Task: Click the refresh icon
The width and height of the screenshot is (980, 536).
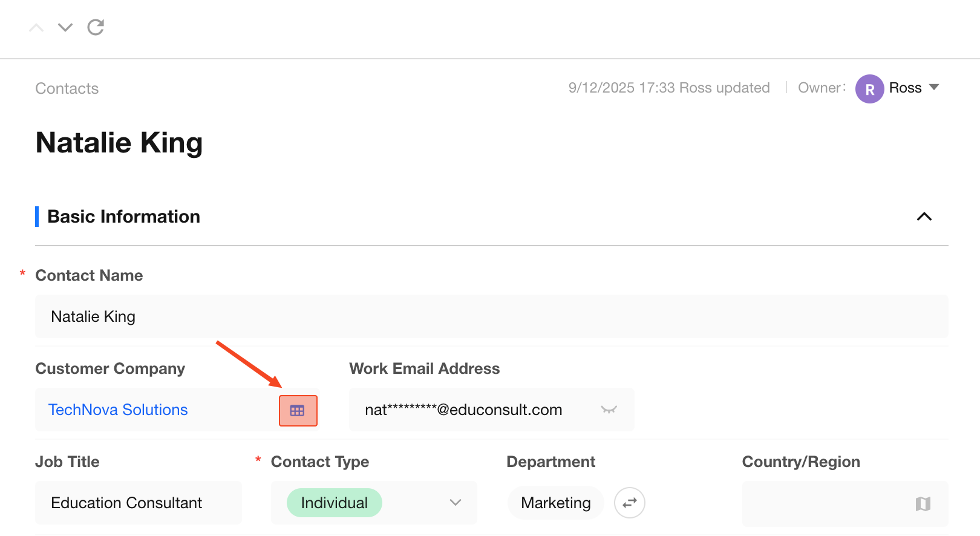Action: (x=96, y=27)
